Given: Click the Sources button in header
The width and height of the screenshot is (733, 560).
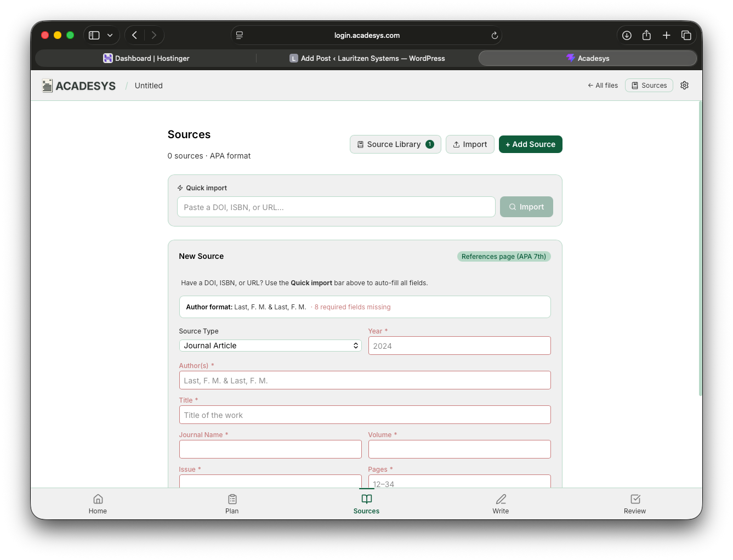Looking at the screenshot, I should tap(649, 86).
